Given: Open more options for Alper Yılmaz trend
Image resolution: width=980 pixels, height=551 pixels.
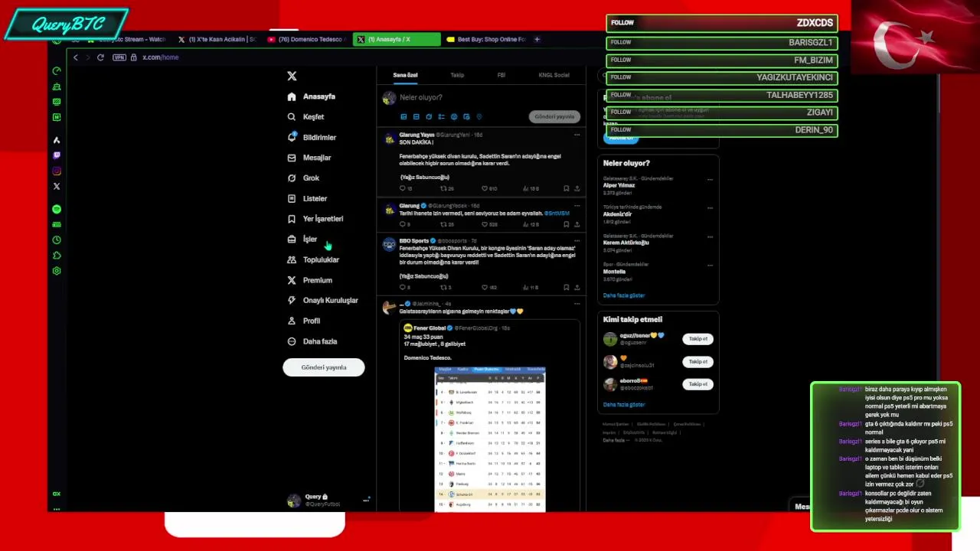Looking at the screenshot, I should (710, 179).
